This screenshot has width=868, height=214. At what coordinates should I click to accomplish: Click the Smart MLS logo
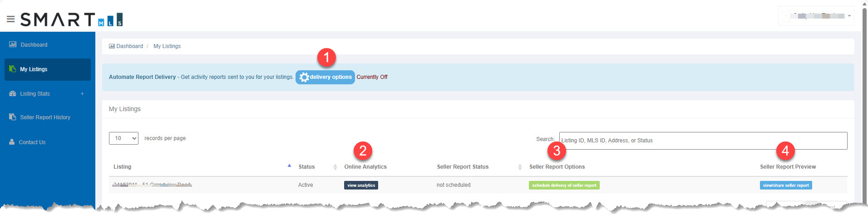click(72, 19)
